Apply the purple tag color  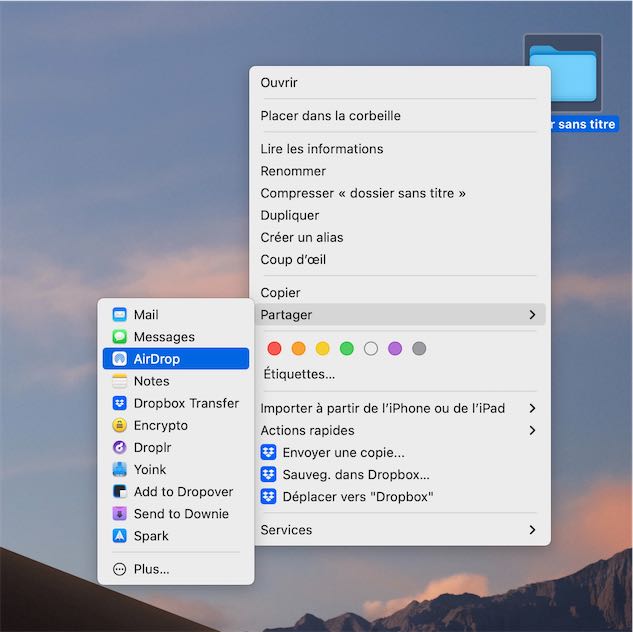tap(395, 349)
